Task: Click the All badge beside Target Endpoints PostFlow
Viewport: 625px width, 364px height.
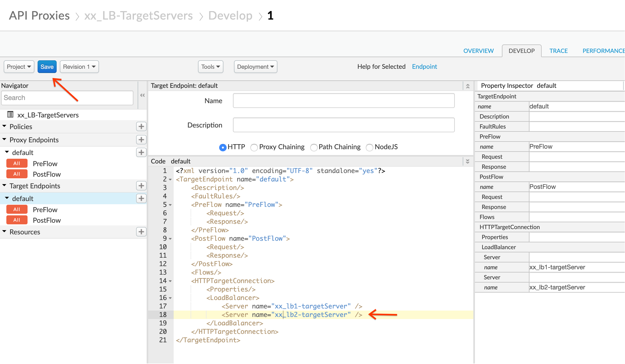Action: coord(17,220)
